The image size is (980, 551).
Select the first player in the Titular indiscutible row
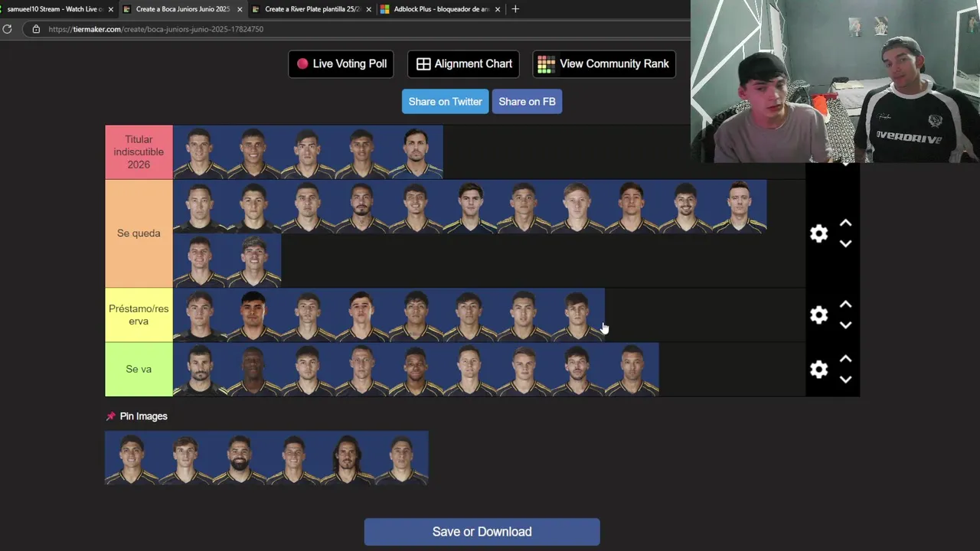click(200, 152)
